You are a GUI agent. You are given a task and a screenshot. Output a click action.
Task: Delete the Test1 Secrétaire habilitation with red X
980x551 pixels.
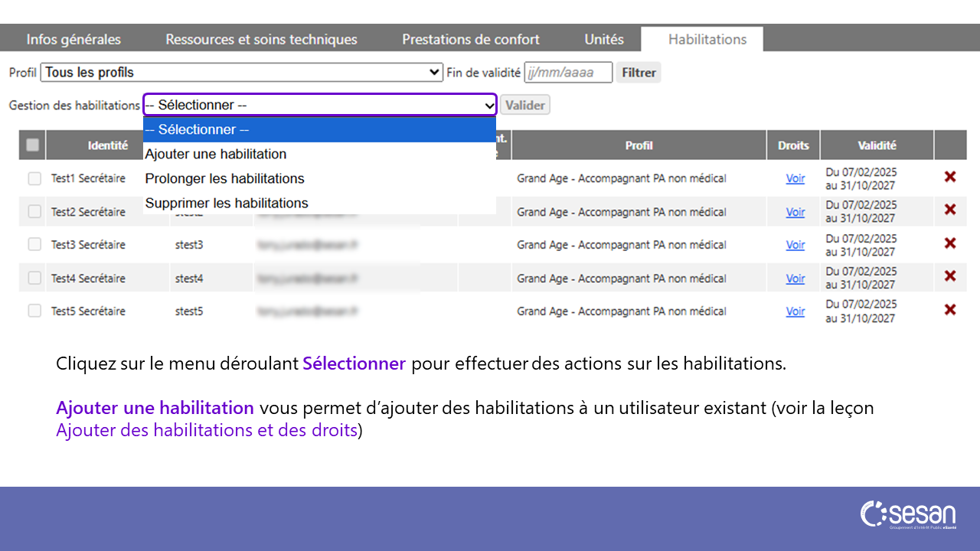(950, 177)
